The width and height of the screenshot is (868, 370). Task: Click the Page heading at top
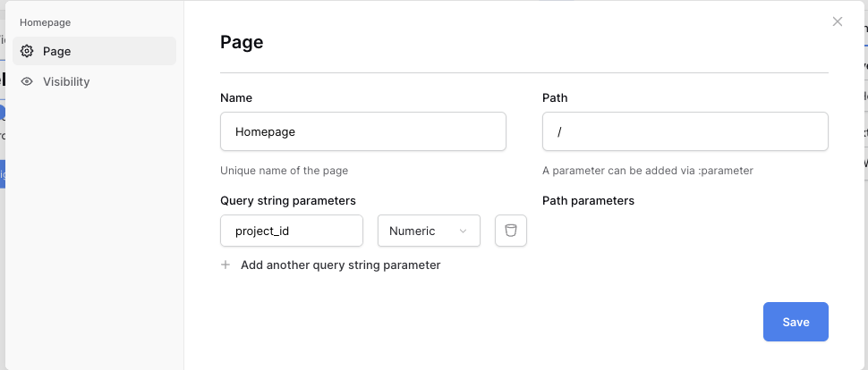point(242,42)
